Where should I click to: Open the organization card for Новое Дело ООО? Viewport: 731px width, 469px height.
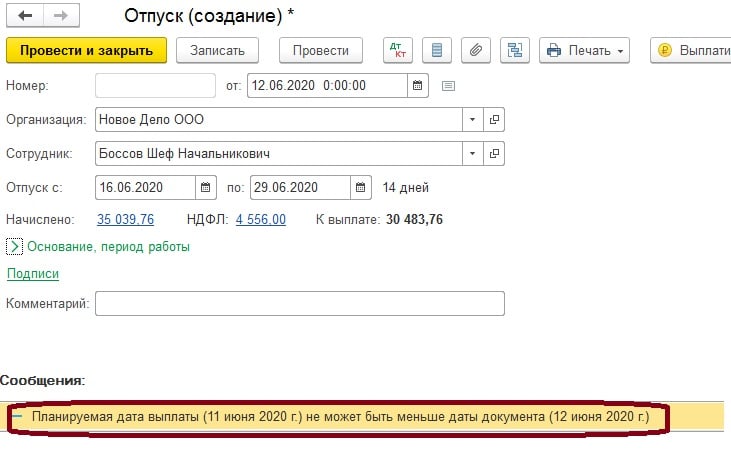[x=494, y=120]
